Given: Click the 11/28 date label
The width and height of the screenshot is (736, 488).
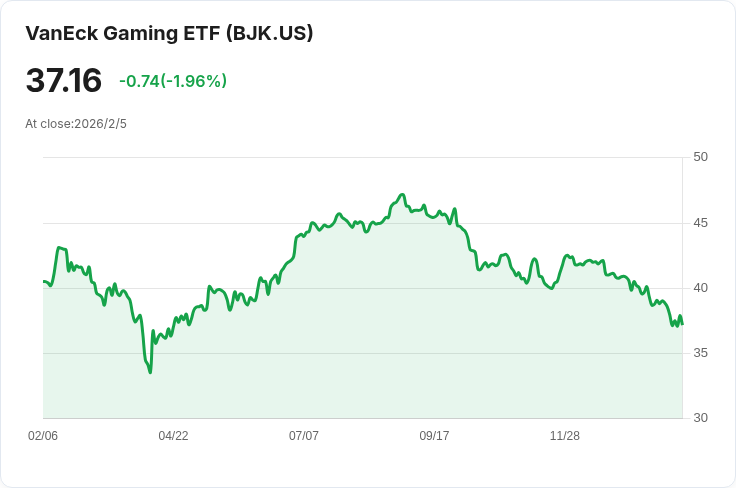Looking at the screenshot, I should [565, 436].
